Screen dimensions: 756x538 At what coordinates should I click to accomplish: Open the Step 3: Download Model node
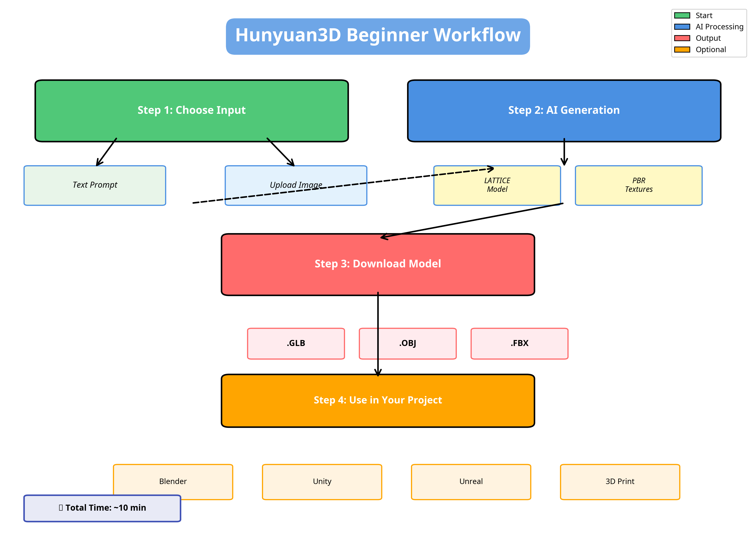point(378,264)
